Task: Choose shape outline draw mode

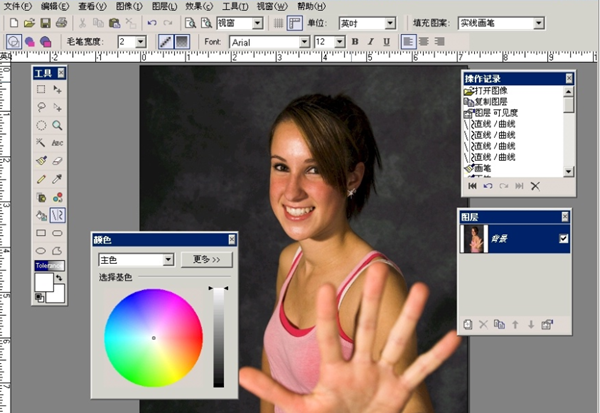Action: [14, 42]
